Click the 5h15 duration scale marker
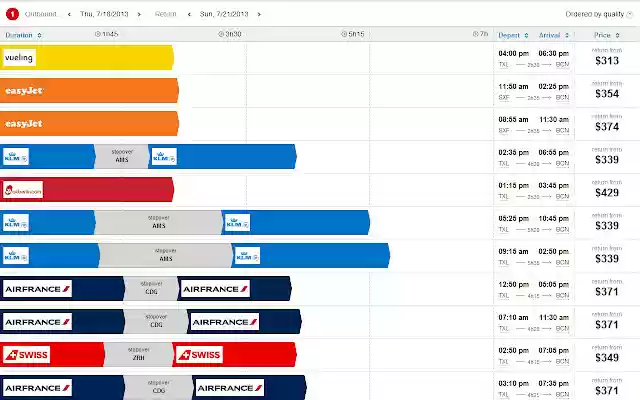The height and width of the screenshot is (400, 640). (x=353, y=34)
